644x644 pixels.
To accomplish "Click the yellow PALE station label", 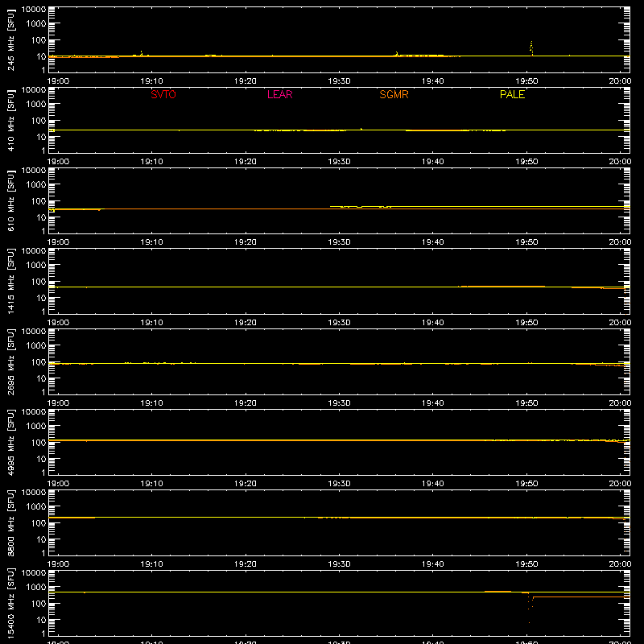I will tap(512, 94).
